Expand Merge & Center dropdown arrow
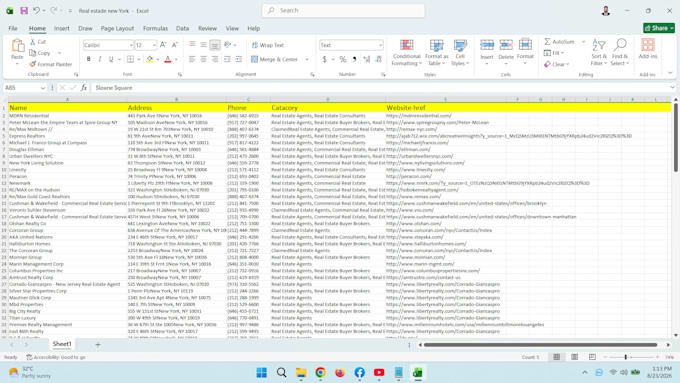 point(307,59)
